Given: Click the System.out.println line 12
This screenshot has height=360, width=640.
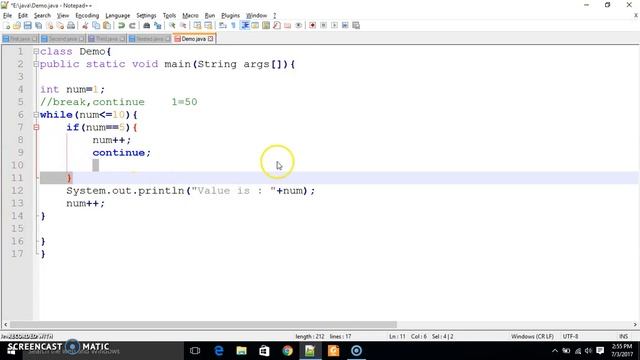Looking at the screenshot, I should click(x=191, y=191).
